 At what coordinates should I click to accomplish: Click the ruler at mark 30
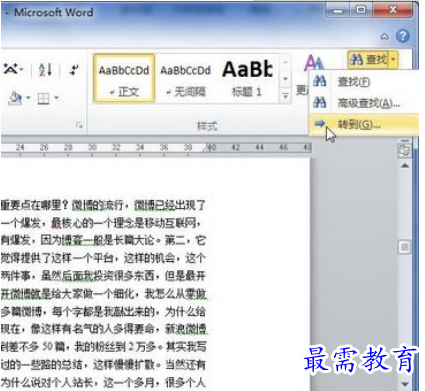(92, 147)
